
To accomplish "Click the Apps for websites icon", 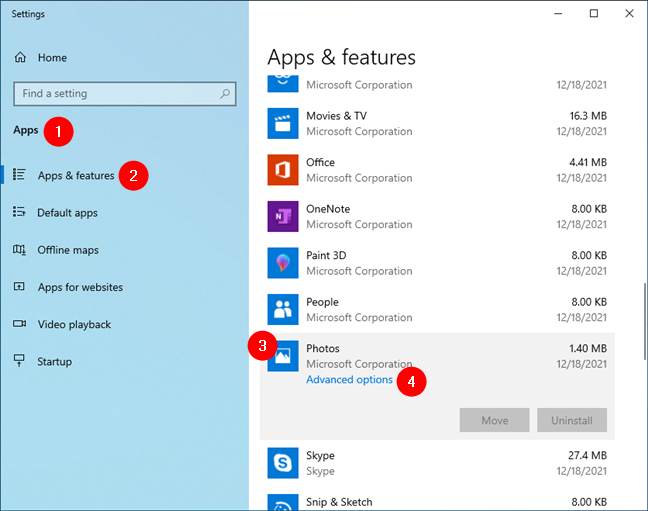I will coord(19,287).
